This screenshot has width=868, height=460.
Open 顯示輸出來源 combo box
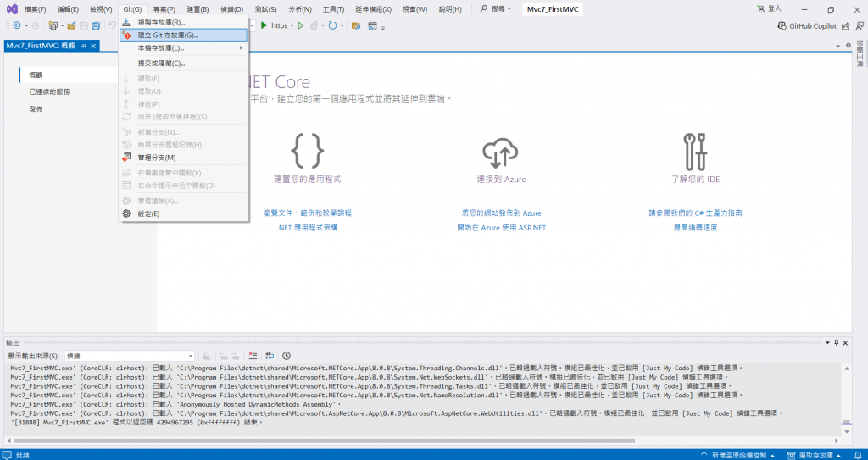130,356
